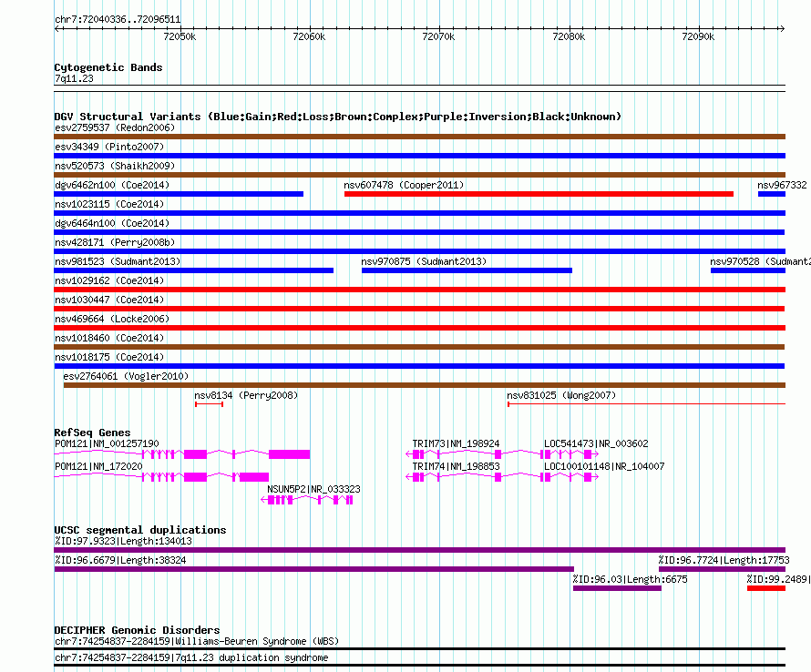811x672 pixels.
Task: Click the LOC100101148|NR_104007 gene label
Action: click(604, 467)
